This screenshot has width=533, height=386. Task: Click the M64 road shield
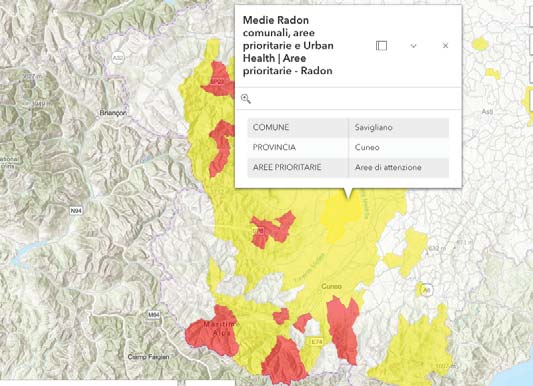click(154, 315)
